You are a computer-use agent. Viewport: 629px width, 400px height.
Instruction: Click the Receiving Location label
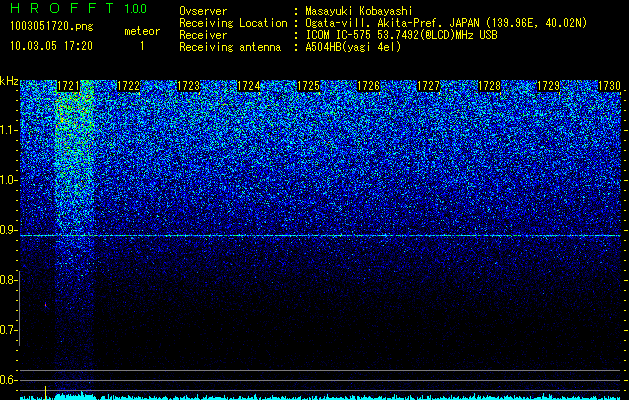click(233, 23)
